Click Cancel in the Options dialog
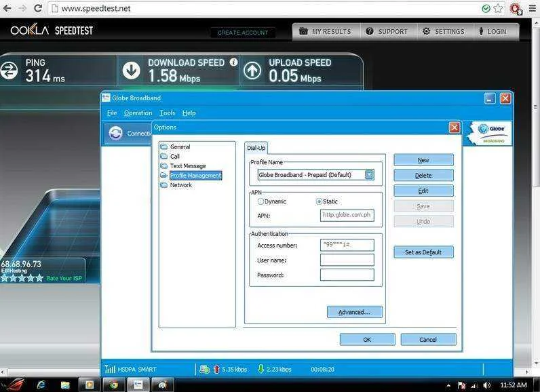 429,340
